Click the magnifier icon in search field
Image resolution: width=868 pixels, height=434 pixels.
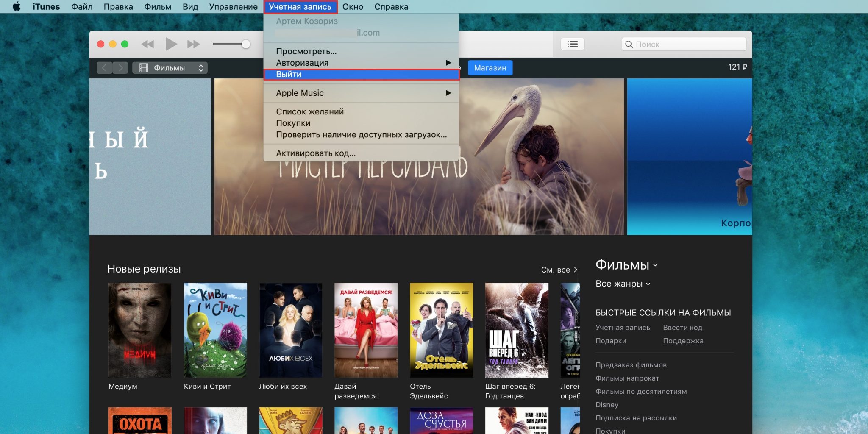[629, 45]
